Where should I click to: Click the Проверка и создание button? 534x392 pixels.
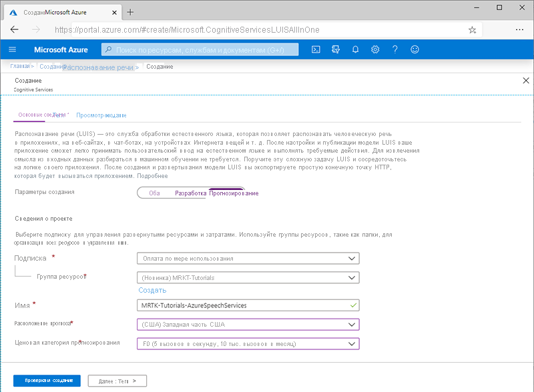point(47,381)
